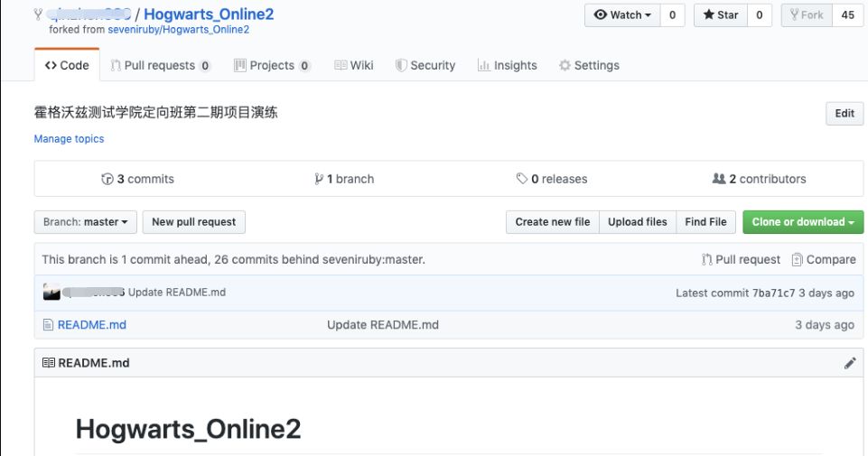This screenshot has width=868, height=456.
Task: Click the eye icon on Watch
Action: (x=601, y=15)
